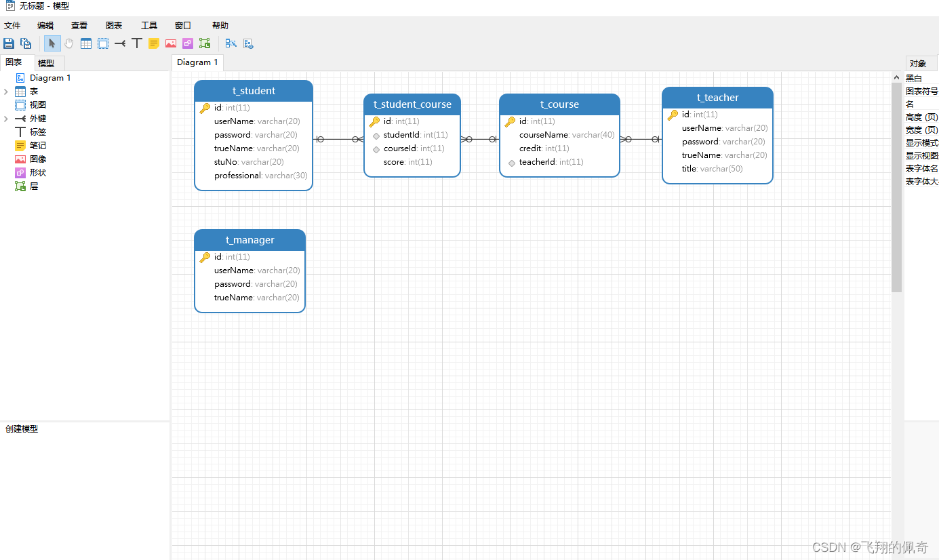
Task: Pick the image tool in toolbar
Action: (x=171, y=43)
